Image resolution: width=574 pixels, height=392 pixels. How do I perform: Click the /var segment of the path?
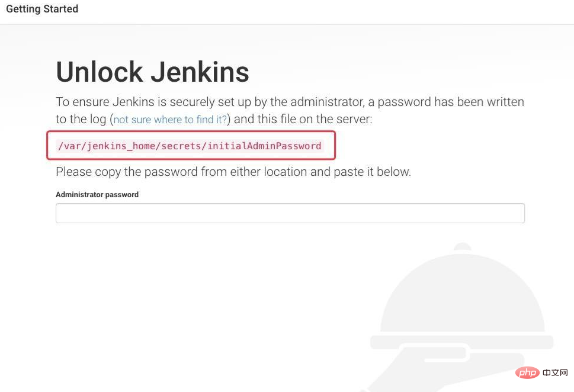coord(69,146)
